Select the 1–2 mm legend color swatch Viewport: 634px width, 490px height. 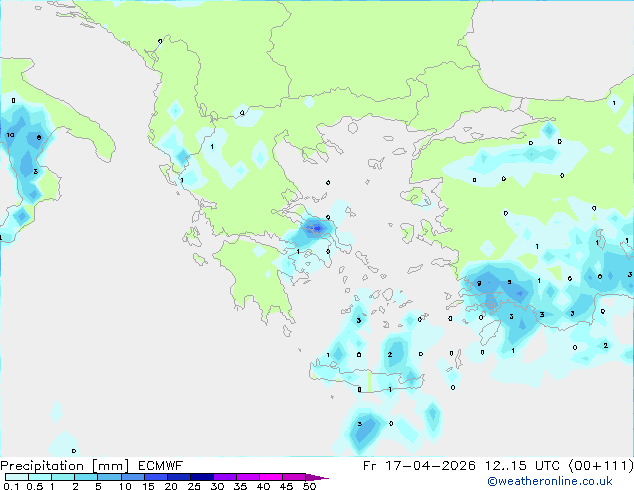pos(63,477)
